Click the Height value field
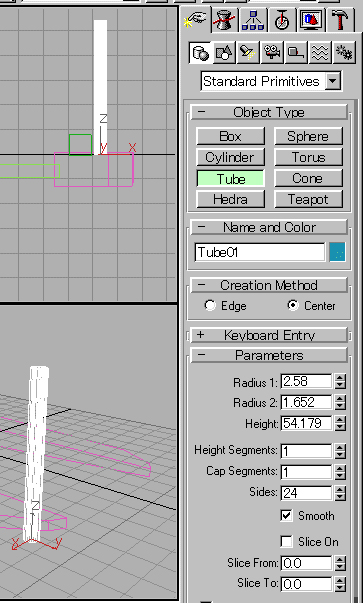This screenshot has height=603, width=363. (x=306, y=423)
